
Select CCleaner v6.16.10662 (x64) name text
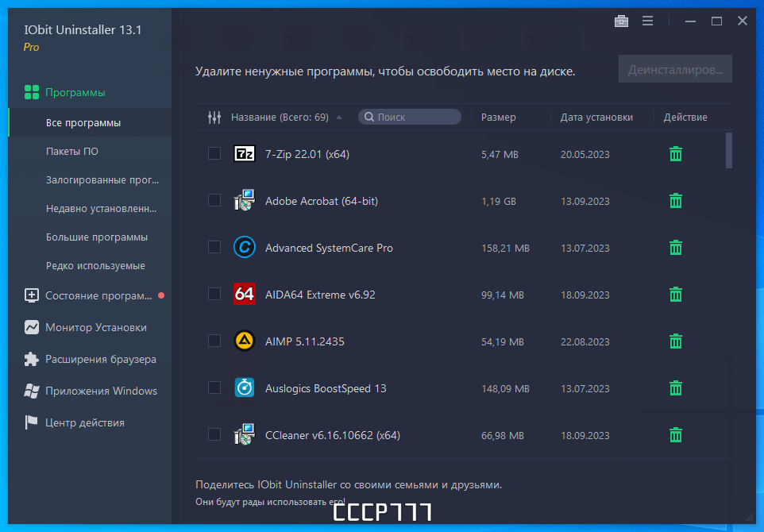332,435
